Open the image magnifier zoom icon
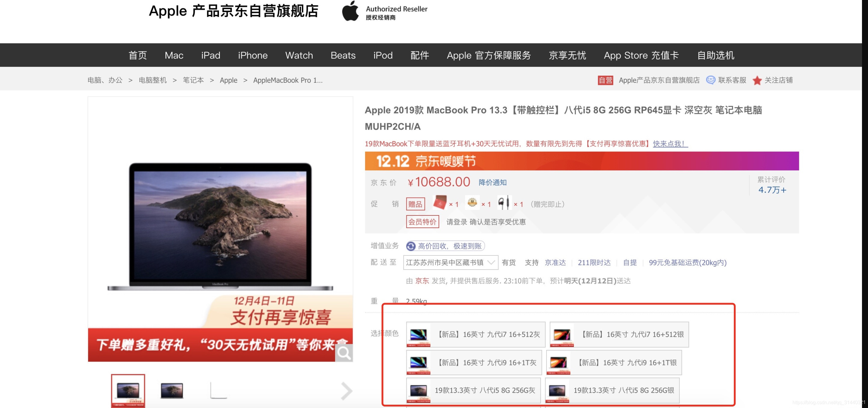The width and height of the screenshot is (868, 408). click(x=343, y=353)
